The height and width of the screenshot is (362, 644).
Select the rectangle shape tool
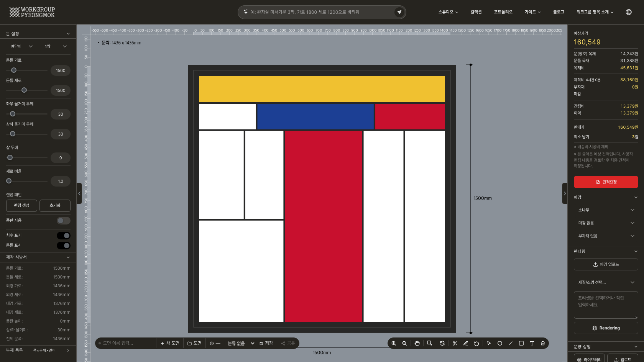pos(521,343)
